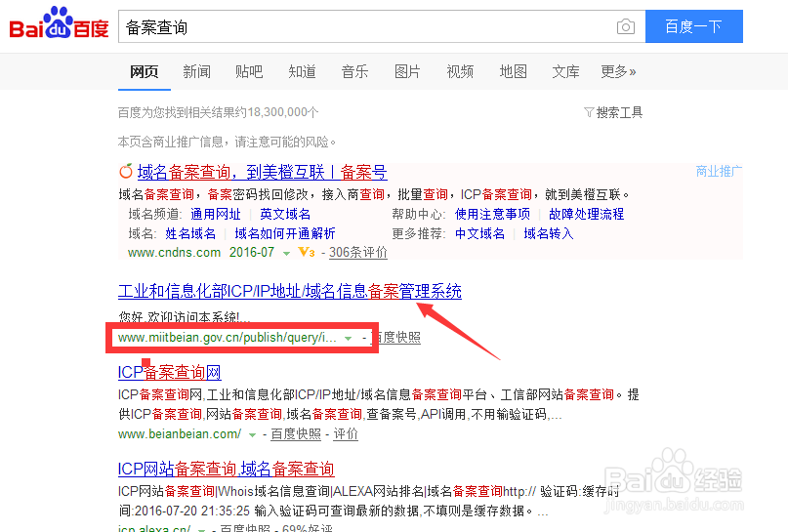The image size is (788, 532).
Task: Click the result count text 18,300,000个
Action: (x=283, y=112)
